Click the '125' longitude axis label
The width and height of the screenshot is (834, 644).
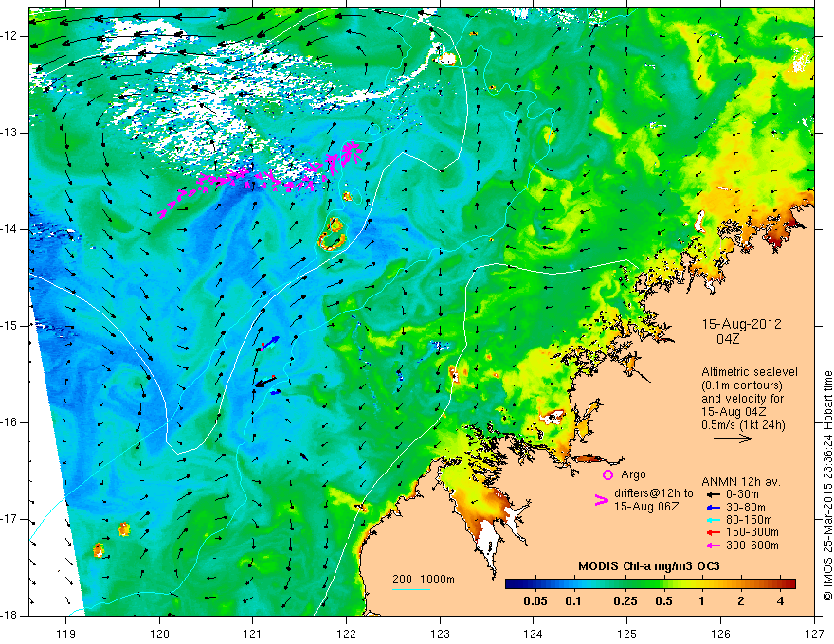click(x=627, y=635)
